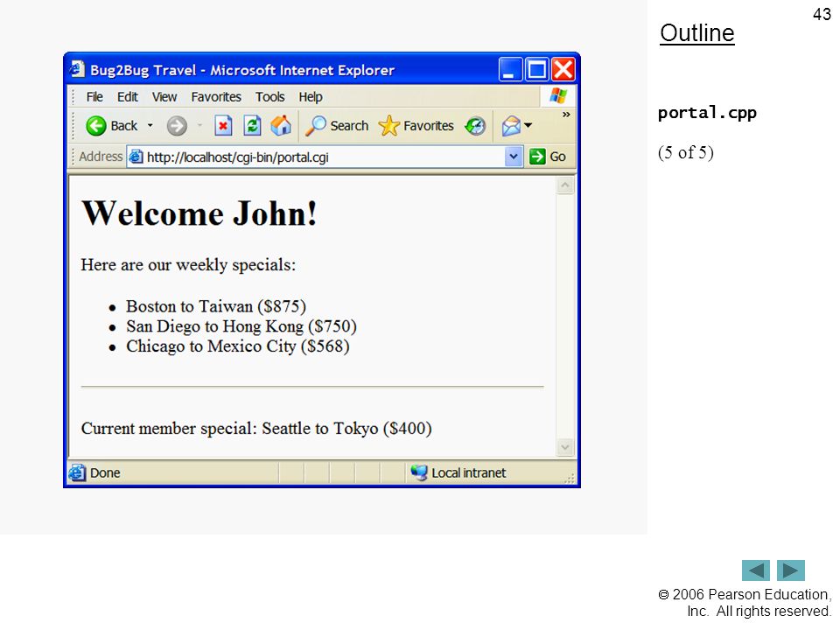Click the Mail envelope icon

510,126
